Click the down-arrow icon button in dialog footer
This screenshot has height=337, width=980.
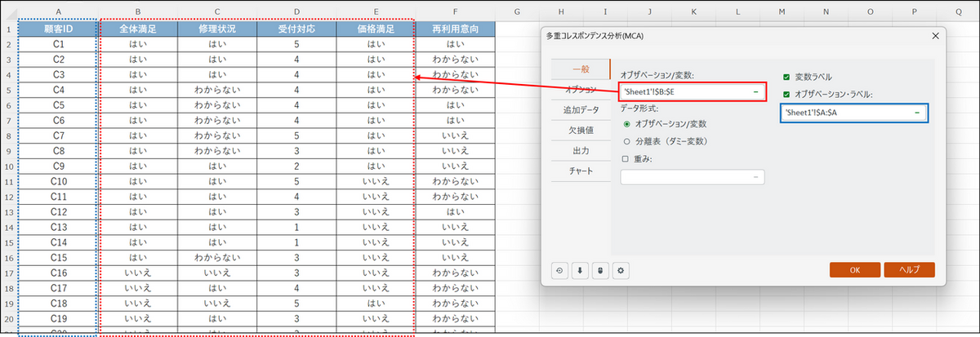point(581,270)
